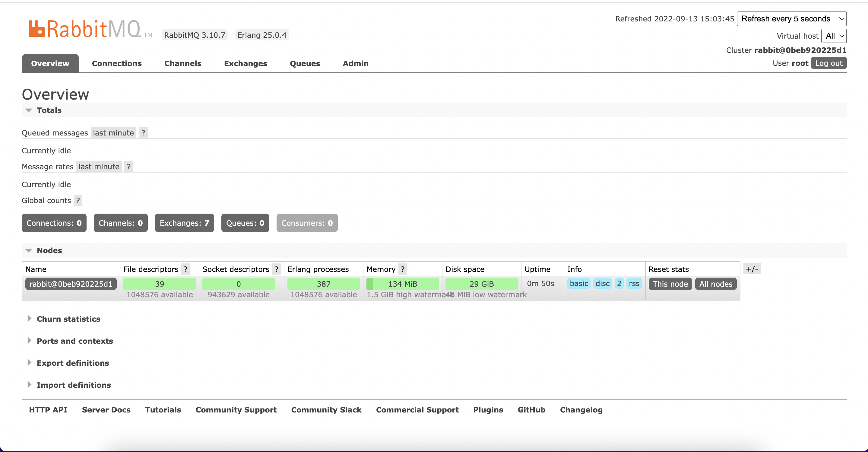Screen dimensions: 868x452
Task: Open help for Socket descriptors column
Action: pyautogui.click(x=276, y=269)
